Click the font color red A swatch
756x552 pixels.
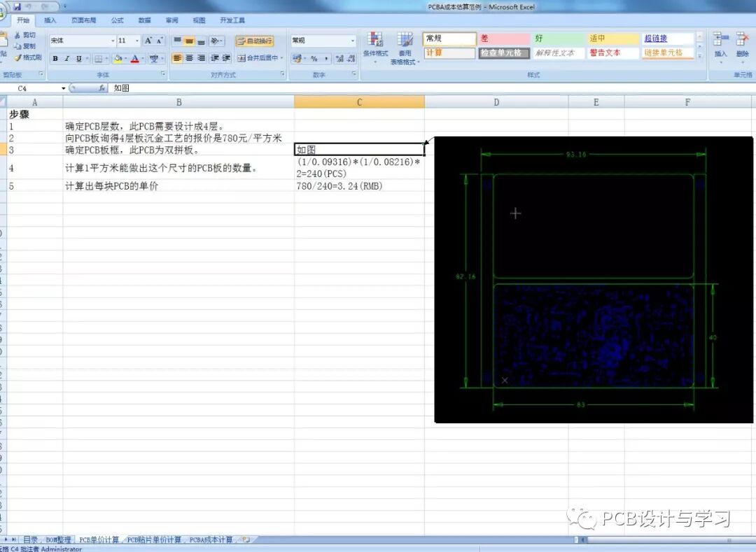click(x=134, y=59)
